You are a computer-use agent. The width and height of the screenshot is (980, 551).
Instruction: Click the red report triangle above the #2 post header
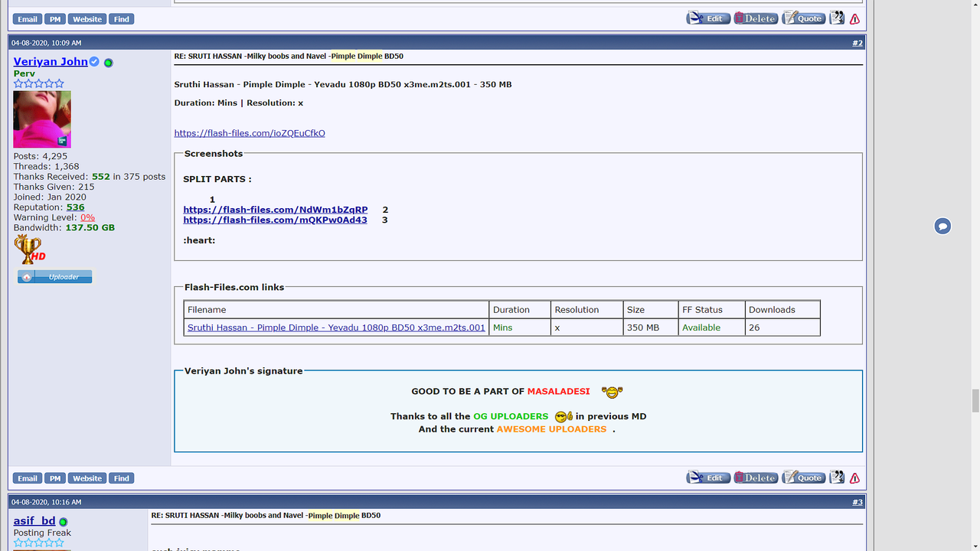click(x=854, y=19)
